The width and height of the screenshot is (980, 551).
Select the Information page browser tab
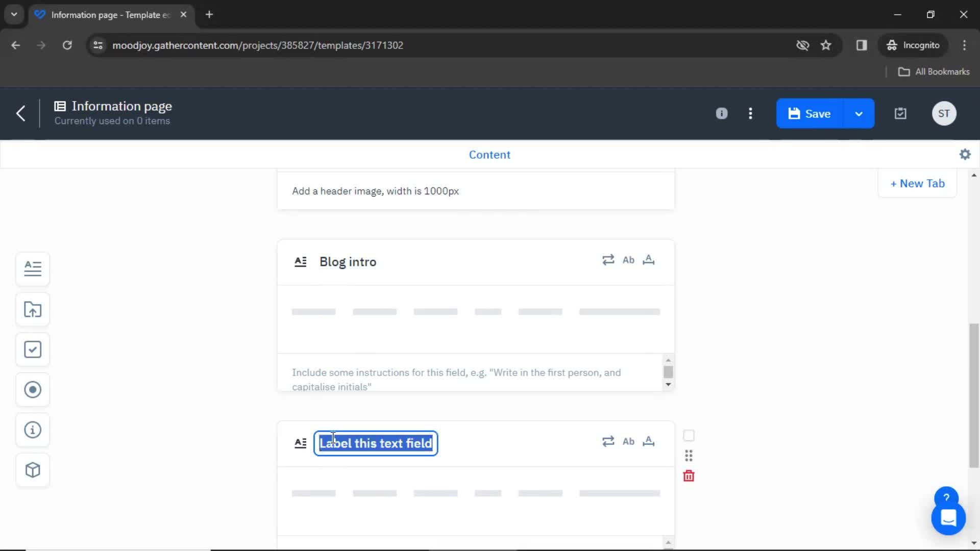(x=111, y=15)
